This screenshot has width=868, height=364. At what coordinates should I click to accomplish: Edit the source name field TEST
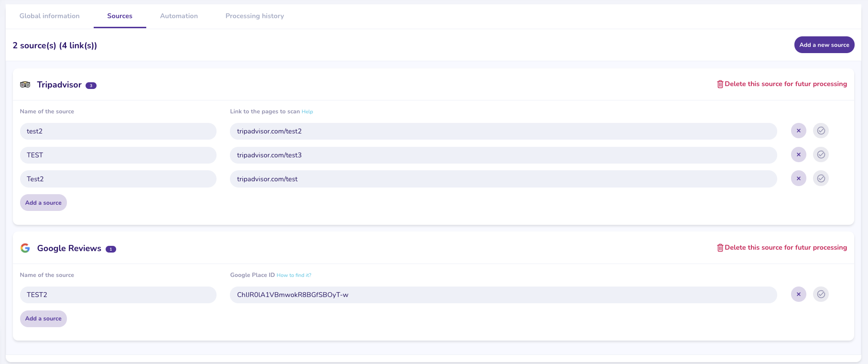pyautogui.click(x=118, y=155)
